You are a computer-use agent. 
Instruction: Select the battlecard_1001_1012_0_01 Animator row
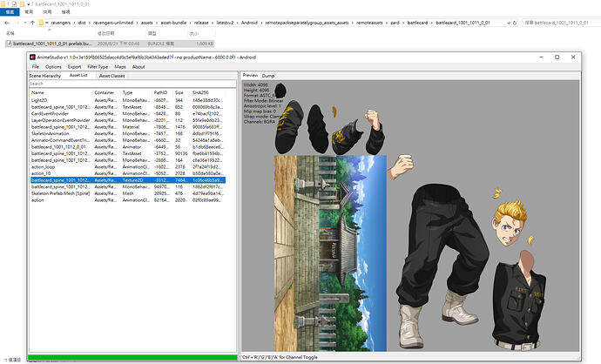[x=128, y=147]
